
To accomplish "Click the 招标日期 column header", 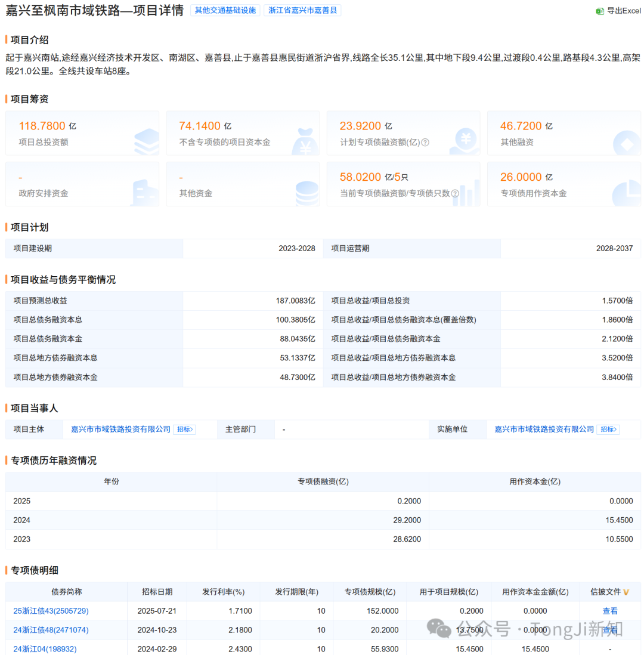I will 157,592.
